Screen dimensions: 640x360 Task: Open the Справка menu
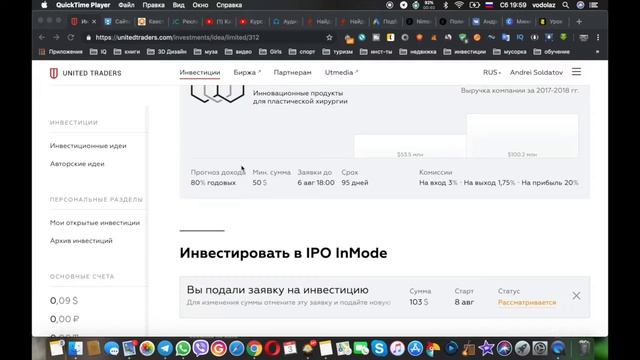(x=229, y=5)
